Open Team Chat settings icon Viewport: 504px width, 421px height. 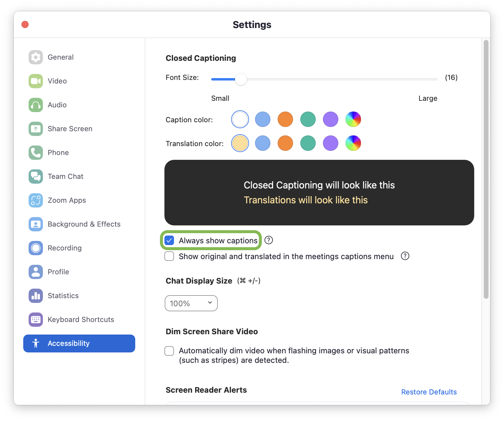36,177
